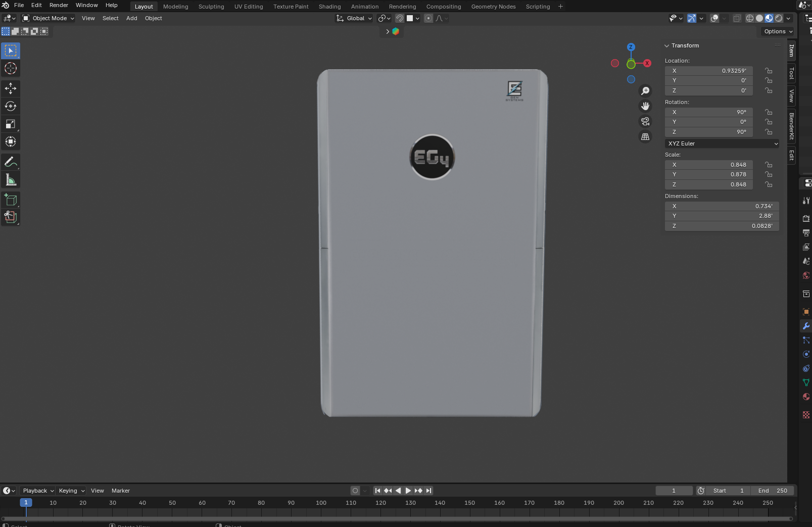Pick the Measure tool

point(11,180)
